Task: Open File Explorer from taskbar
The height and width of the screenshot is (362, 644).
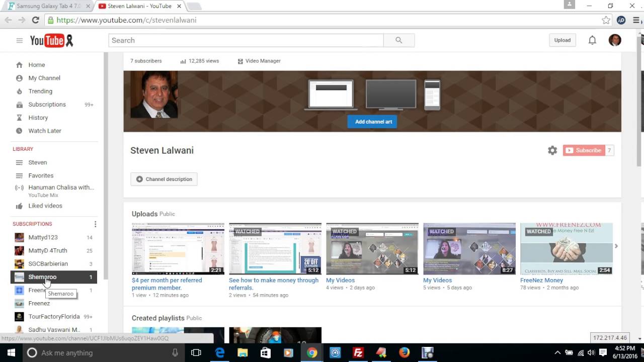Action: [x=243, y=352]
